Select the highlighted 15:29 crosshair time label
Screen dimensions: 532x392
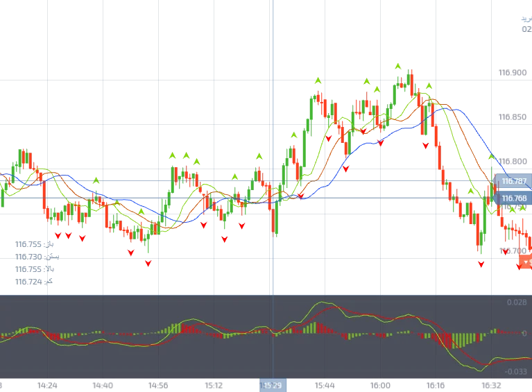point(273,385)
